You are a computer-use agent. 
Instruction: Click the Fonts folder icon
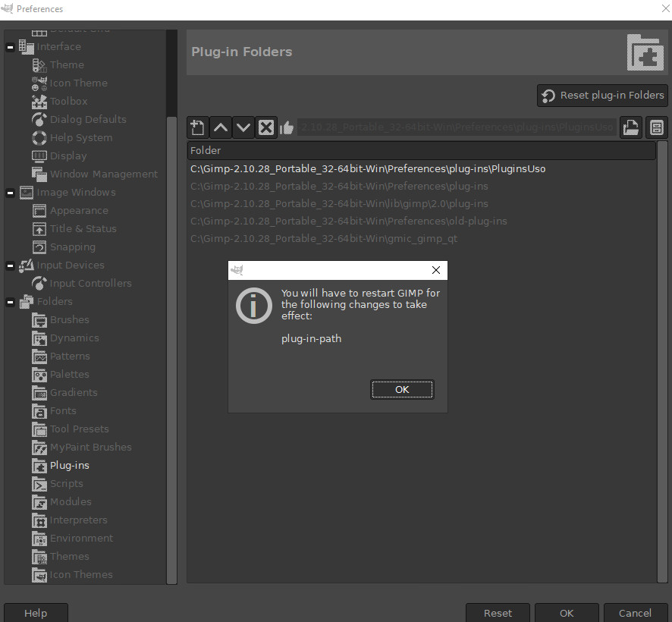point(39,411)
